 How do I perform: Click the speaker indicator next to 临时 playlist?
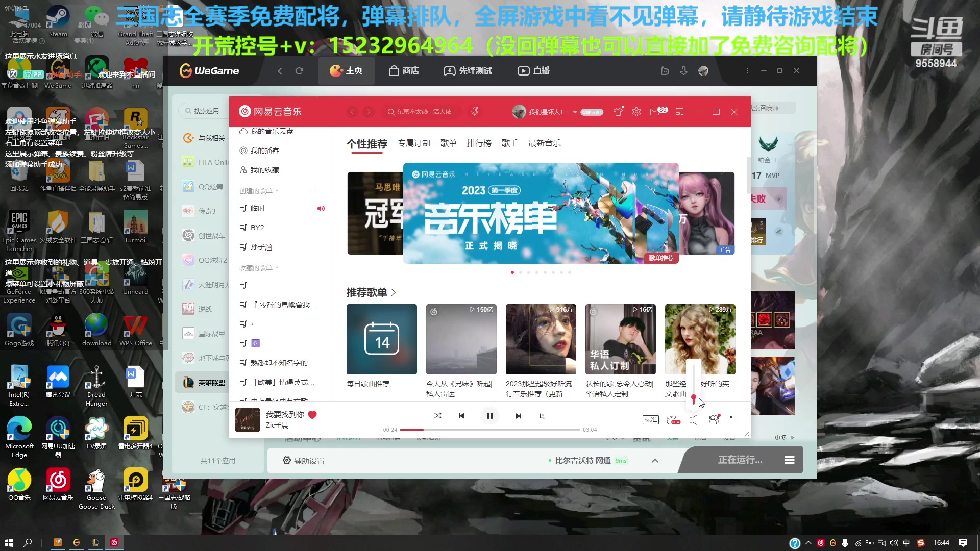pyautogui.click(x=321, y=208)
